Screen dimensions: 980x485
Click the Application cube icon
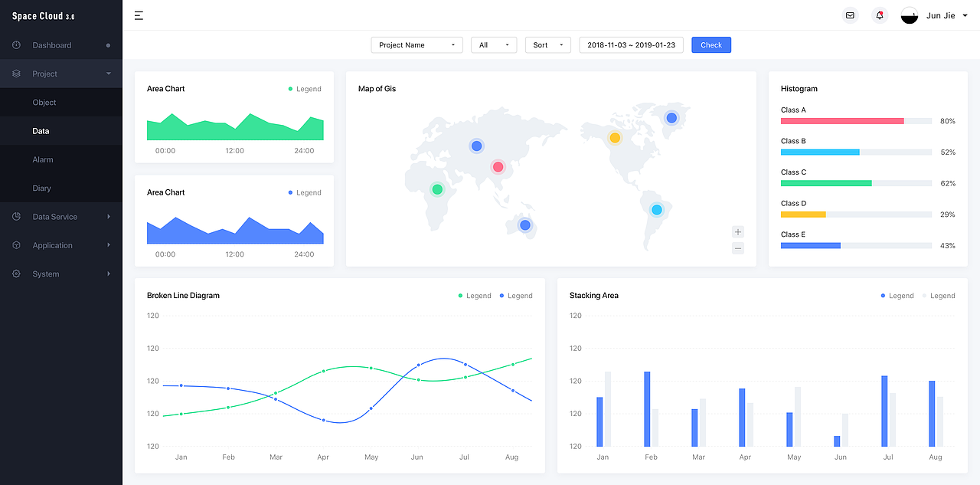16,245
